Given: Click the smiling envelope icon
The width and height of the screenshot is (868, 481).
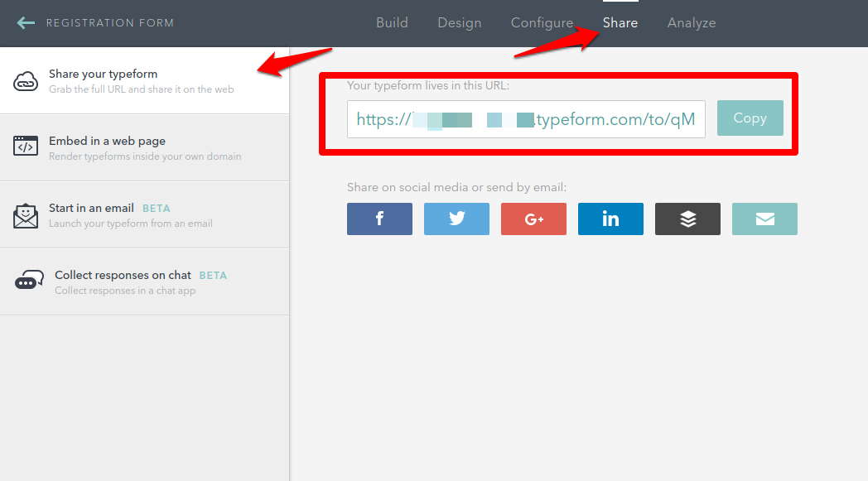Looking at the screenshot, I should pos(26,215).
